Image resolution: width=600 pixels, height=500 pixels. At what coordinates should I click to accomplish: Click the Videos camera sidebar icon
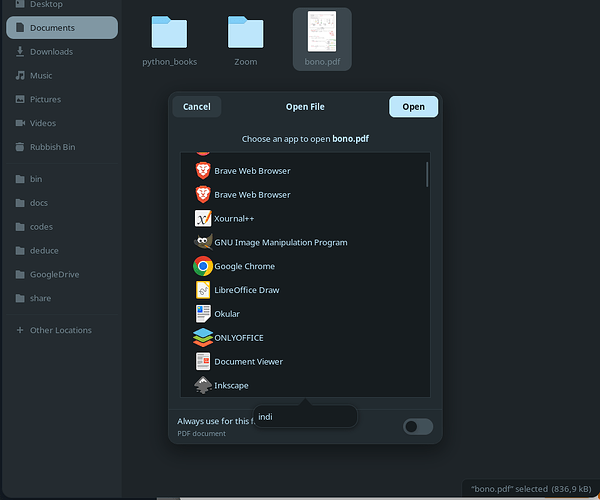pos(20,123)
